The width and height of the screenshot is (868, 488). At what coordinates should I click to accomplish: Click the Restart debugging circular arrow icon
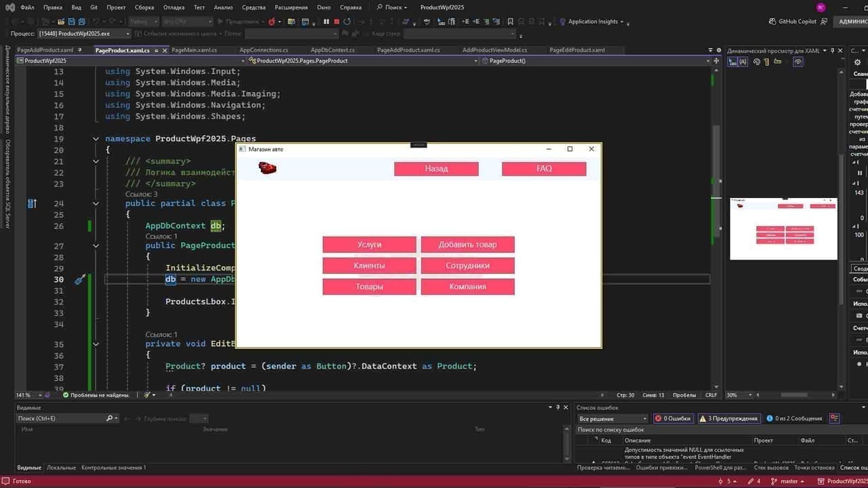coord(347,22)
